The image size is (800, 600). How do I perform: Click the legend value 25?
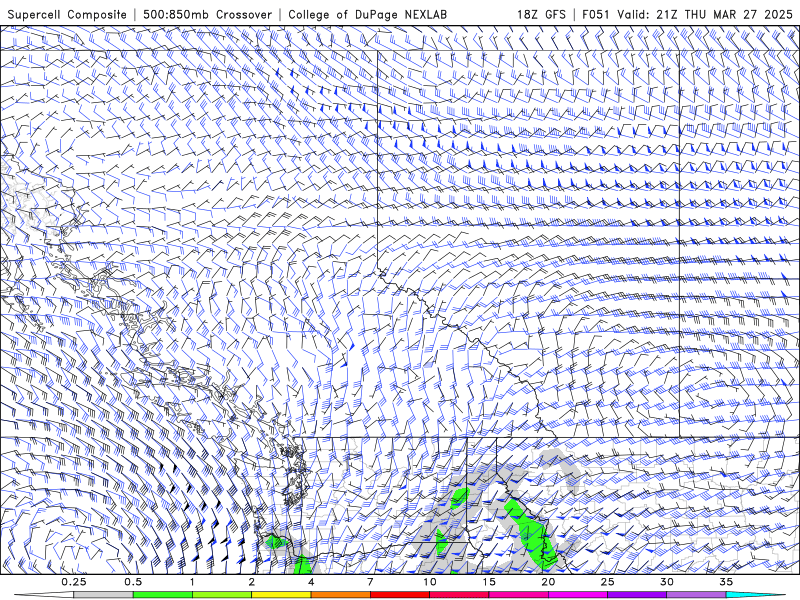tap(608, 582)
